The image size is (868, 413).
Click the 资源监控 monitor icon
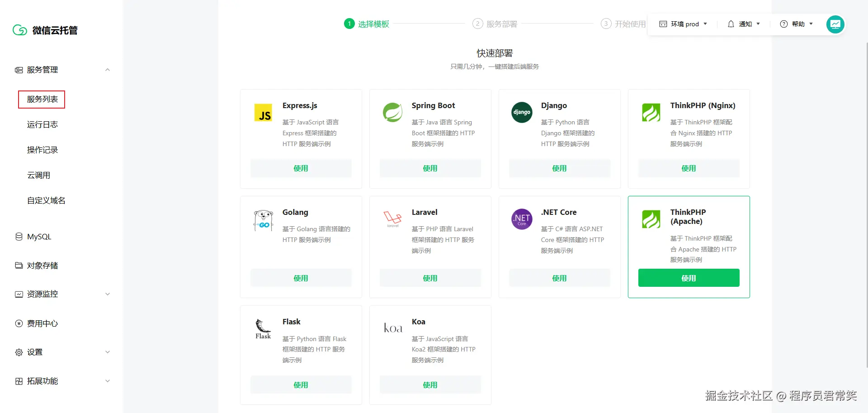point(19,294)
